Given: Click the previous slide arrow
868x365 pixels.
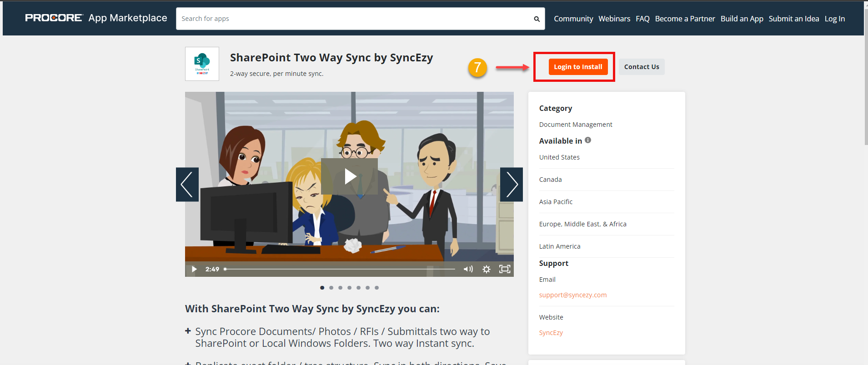Looking at the screenshot, I should (187, 185).
